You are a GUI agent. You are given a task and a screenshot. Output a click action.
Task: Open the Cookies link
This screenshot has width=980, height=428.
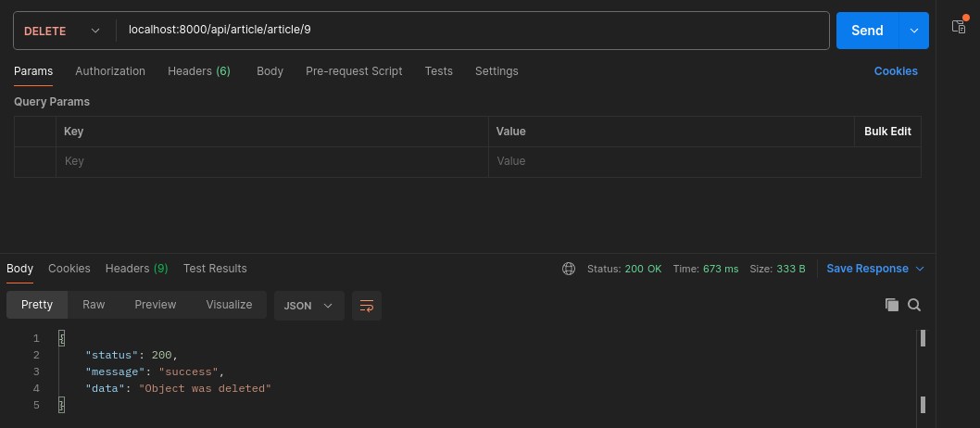pyautogui.click(x=896, y=71)
